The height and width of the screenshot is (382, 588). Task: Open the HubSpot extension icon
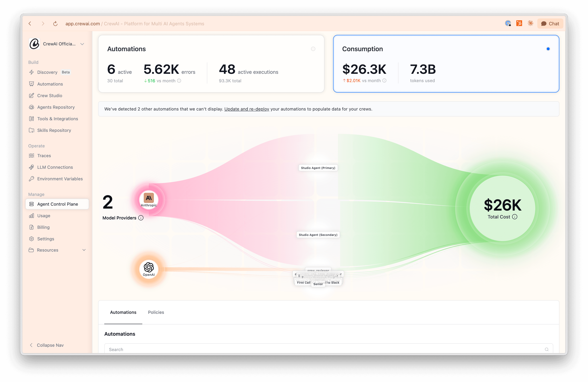click(519, 24)
